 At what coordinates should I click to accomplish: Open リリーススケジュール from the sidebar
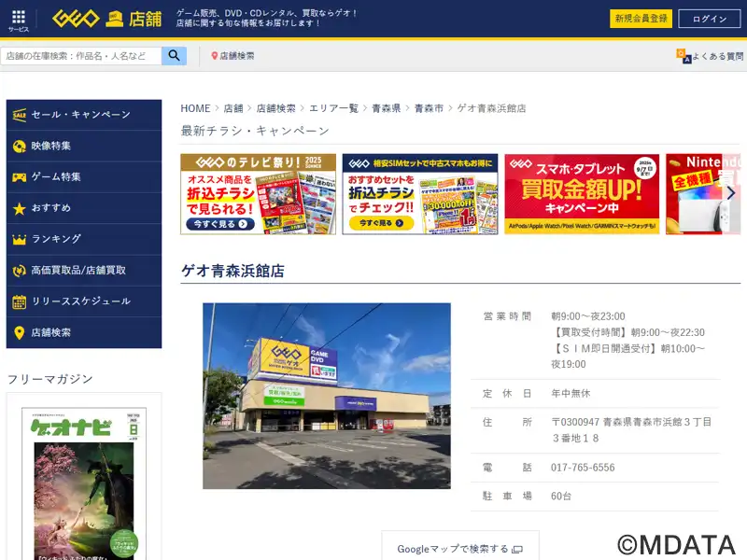click(84, 301)
